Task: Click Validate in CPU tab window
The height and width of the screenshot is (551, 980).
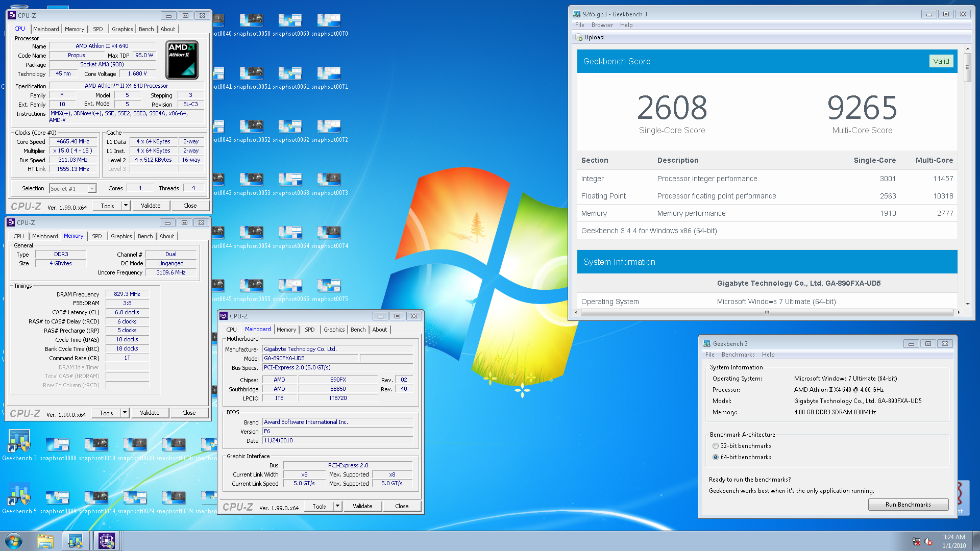Action: [151, 206]
